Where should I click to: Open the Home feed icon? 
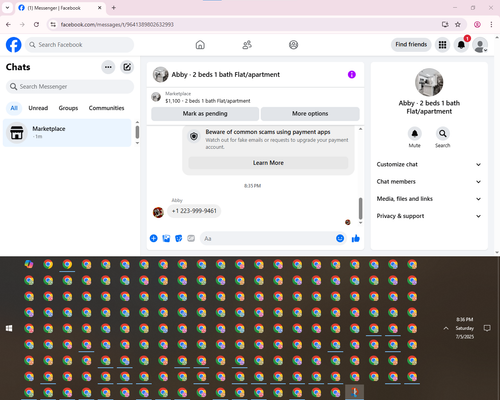point(200,45)
